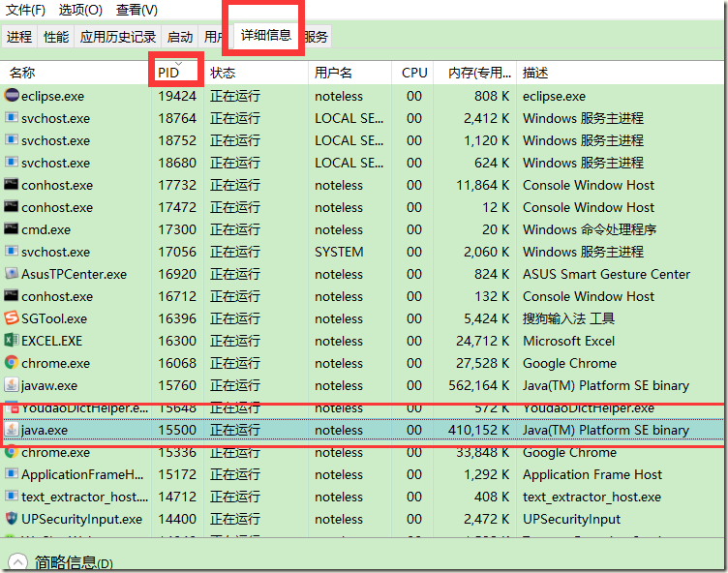Click PID value 19424
The image size is (728, 573).
click(x=177, y=96)
